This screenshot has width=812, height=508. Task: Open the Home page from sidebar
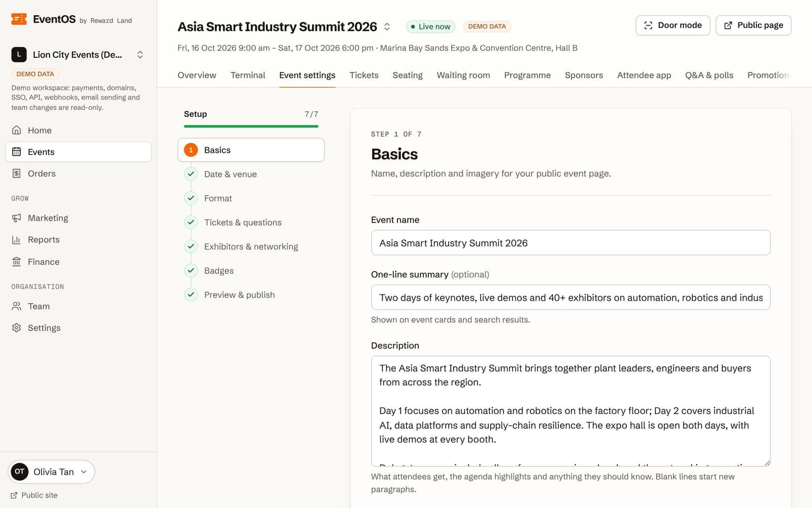(x=78, y=131)
